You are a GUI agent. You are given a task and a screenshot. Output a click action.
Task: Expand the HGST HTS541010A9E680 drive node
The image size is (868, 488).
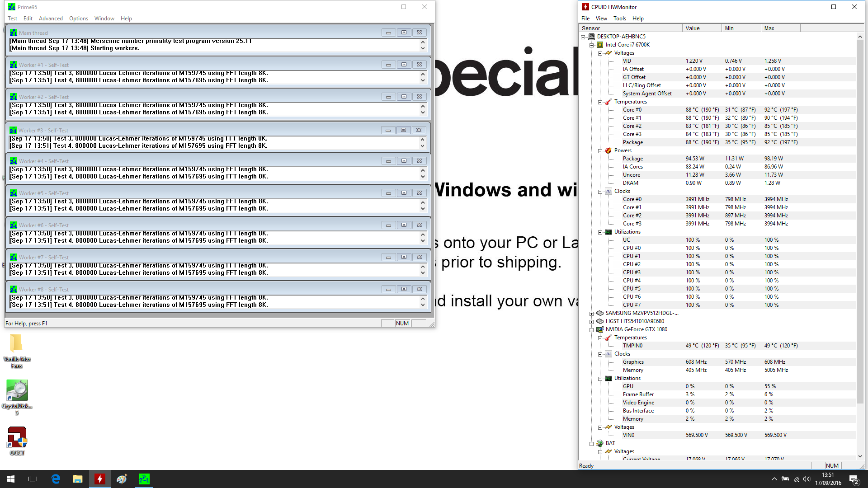pyautogui.click(x=591, y=321)
